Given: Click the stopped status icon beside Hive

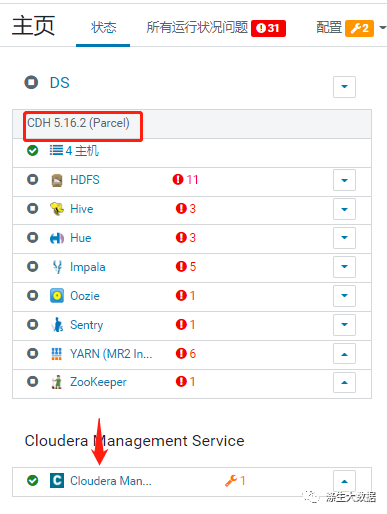Looking at the screenshot, I should point(33,209).
